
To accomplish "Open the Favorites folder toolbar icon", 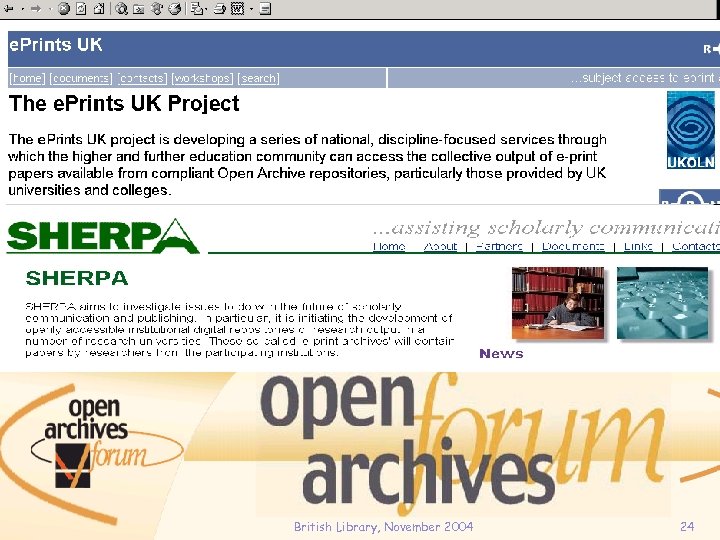I will 139,9.
